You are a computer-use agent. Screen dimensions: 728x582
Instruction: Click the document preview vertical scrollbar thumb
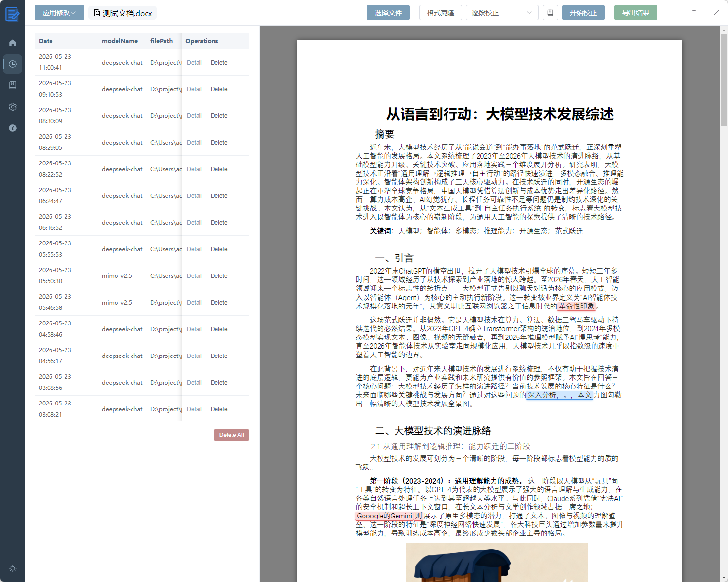pos(724,80)
